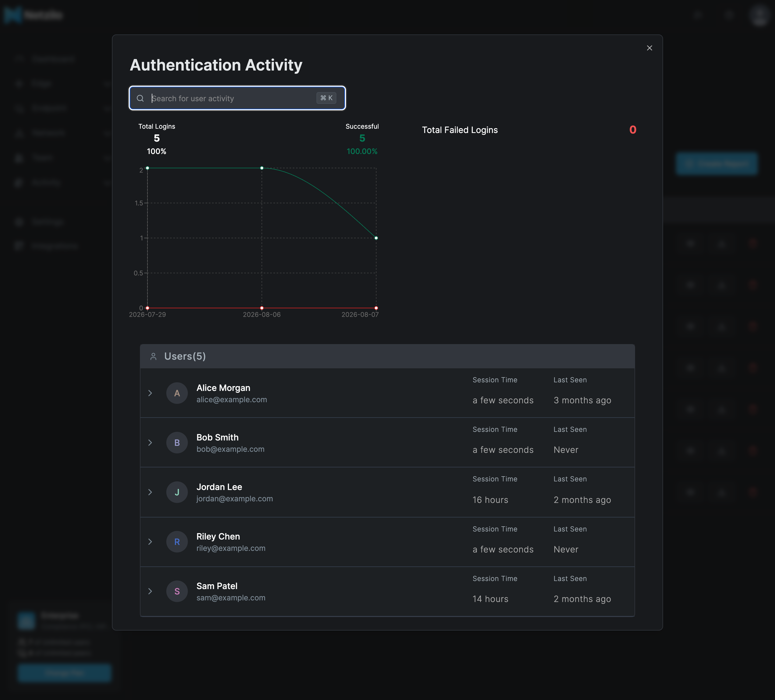Click Alice Morgan's 3 months ago value
This screenshot has height=700, width=775.
pos(582,401)
